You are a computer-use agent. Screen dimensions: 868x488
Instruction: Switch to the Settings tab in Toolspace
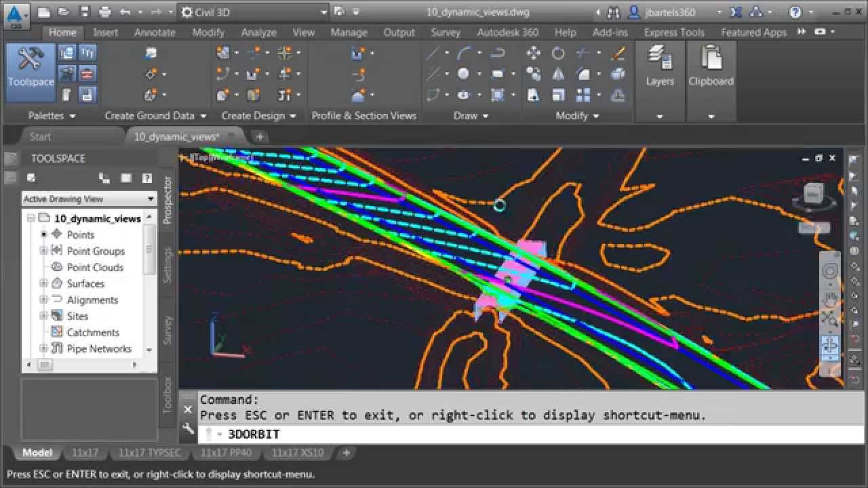168,265
